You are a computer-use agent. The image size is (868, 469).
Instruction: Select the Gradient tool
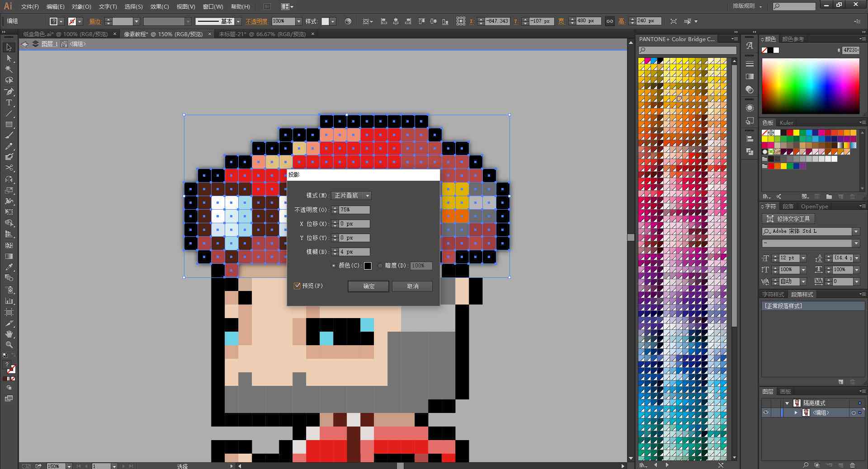(9, 256)
